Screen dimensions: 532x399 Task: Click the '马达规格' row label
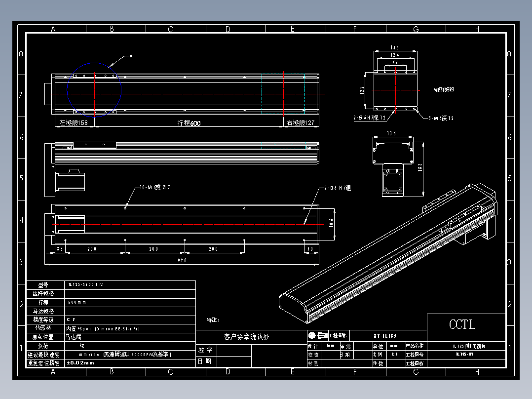[x=43, y=312]
